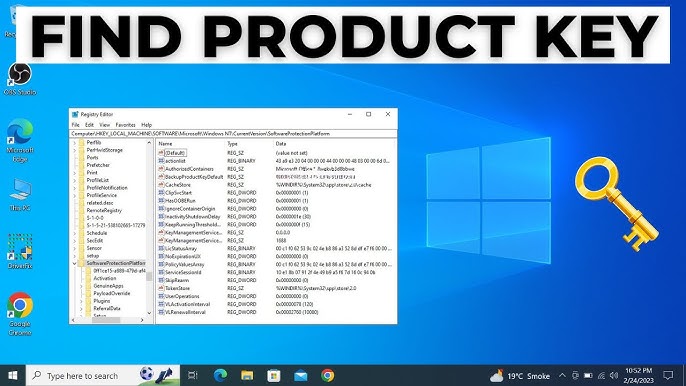
Task: Expand the GenuineApps subkey
Action: click(x=81, y=286)
